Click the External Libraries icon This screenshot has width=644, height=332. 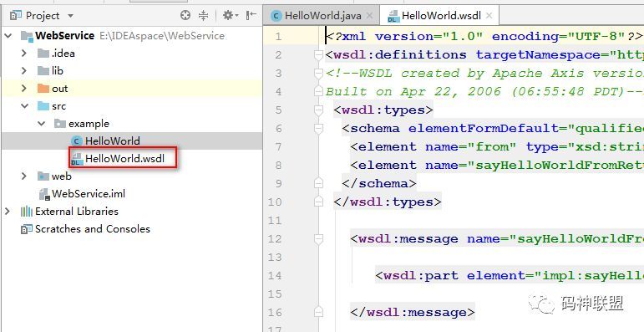coord(26,212)
